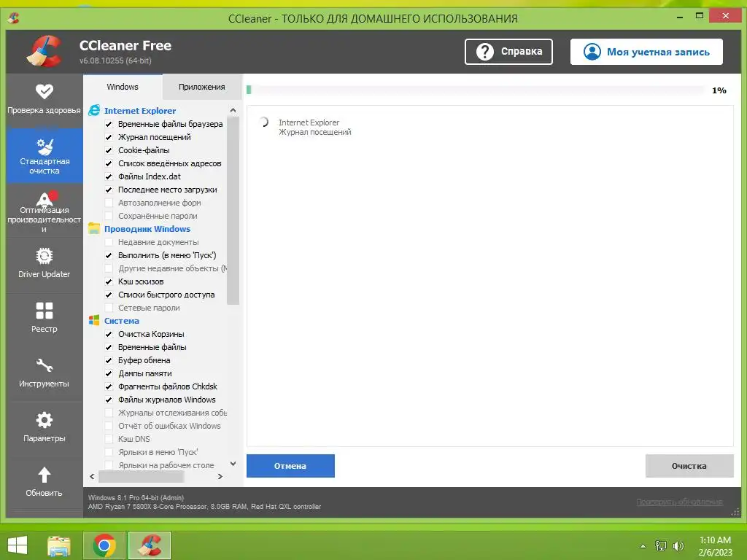This screenshot has width=747, height=560.
Task: Select Стандартная очистка in sidebar
Action: point(44,155)
